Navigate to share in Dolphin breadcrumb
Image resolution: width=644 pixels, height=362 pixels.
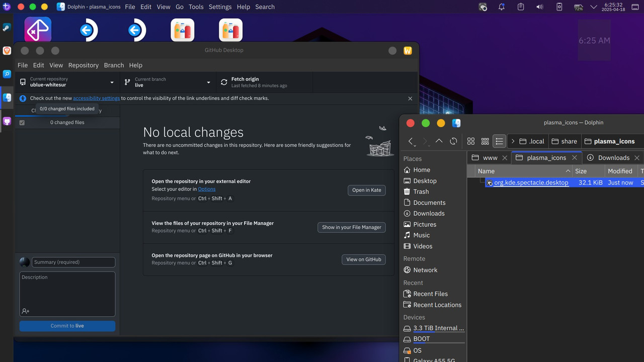(x=564, y=141)
